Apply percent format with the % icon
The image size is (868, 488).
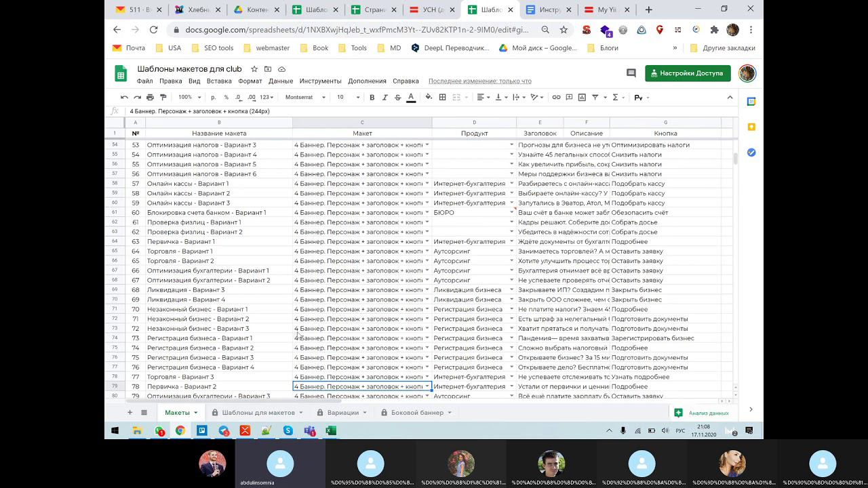pos(226,97)
